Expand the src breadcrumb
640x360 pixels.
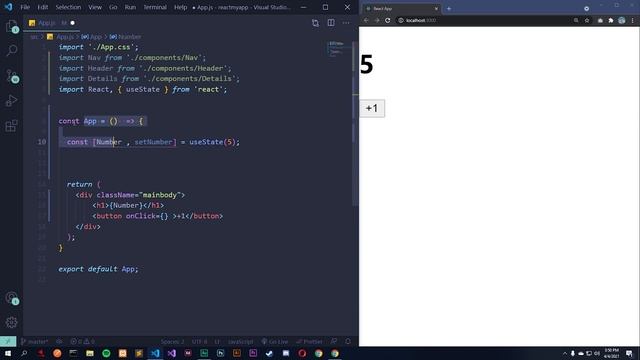(x=34, y=37)
